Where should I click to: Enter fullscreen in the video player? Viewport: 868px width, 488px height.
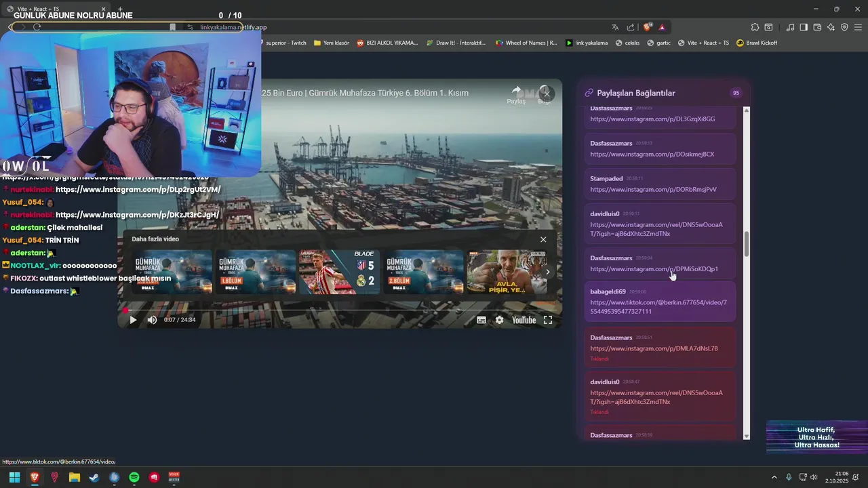(x=548, y=320)
